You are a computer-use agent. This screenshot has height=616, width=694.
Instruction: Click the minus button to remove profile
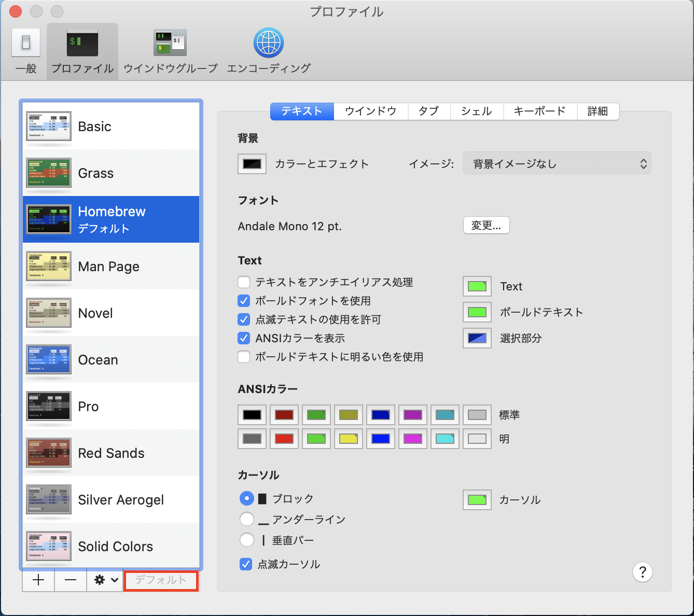tap(71, 580)
